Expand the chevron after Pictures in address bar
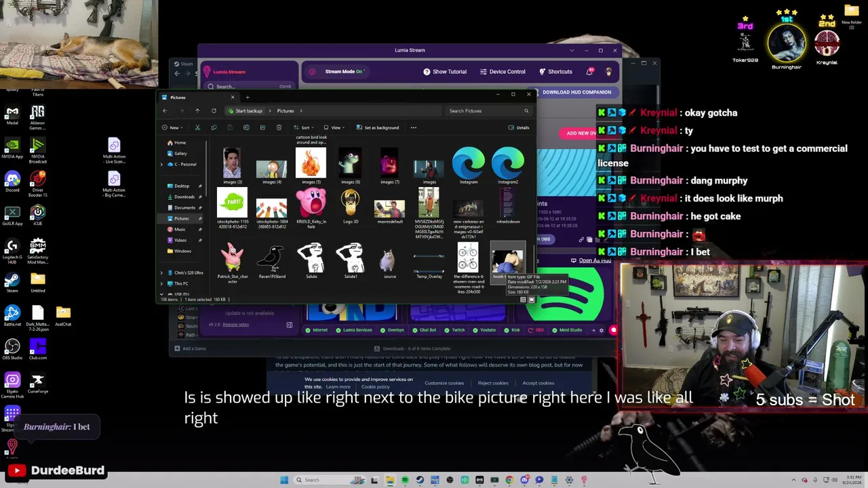This screenshot has width=868, height=488. click(x=300, y=110)
